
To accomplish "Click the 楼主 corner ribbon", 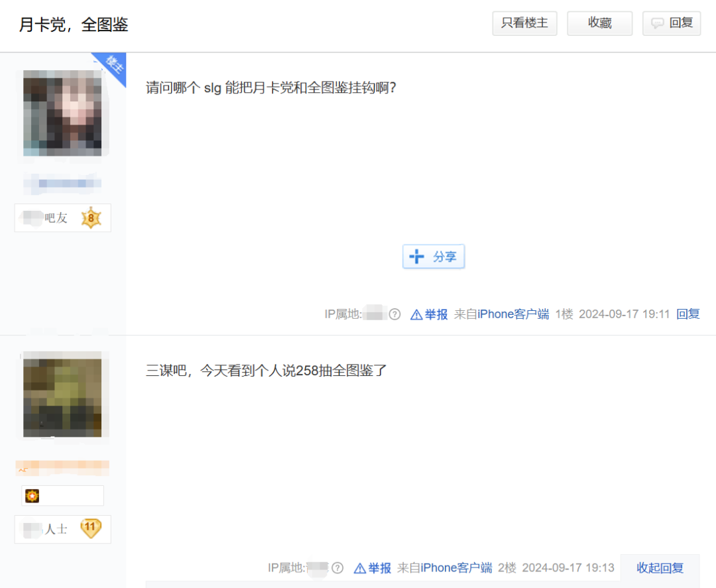I will point(114,65).
